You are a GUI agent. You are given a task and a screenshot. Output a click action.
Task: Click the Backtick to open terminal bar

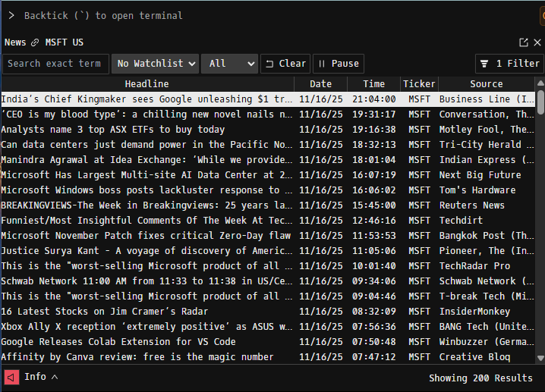[x=103, y=16]
